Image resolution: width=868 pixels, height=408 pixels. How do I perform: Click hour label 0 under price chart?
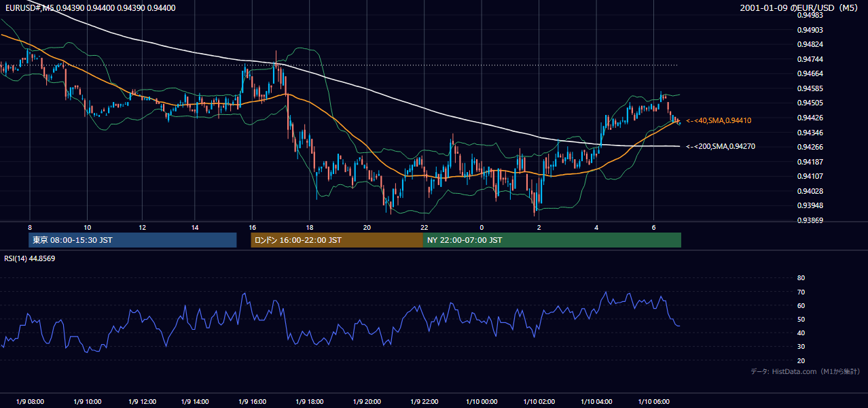coord(482,227)
